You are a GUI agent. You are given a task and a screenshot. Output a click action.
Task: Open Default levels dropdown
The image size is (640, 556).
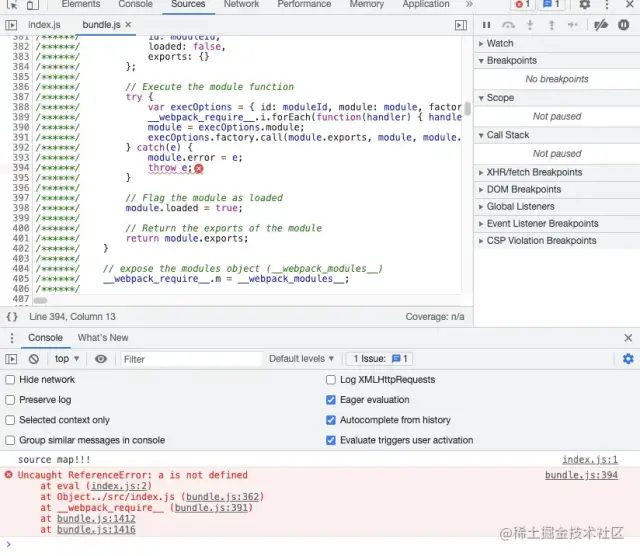pos(301,359)
